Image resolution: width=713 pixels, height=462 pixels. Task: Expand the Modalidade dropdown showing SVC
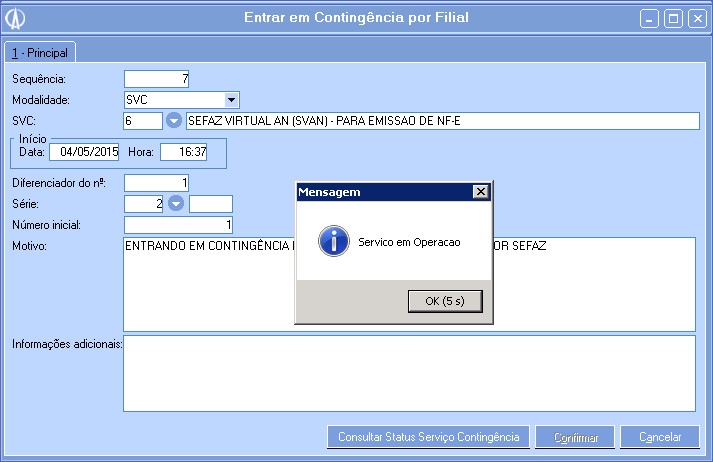point(231,99)
